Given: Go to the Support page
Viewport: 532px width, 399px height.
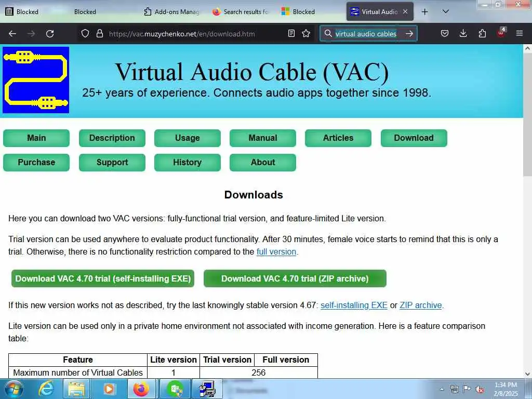Looking at the screenshot, I should tap(112, 163).
